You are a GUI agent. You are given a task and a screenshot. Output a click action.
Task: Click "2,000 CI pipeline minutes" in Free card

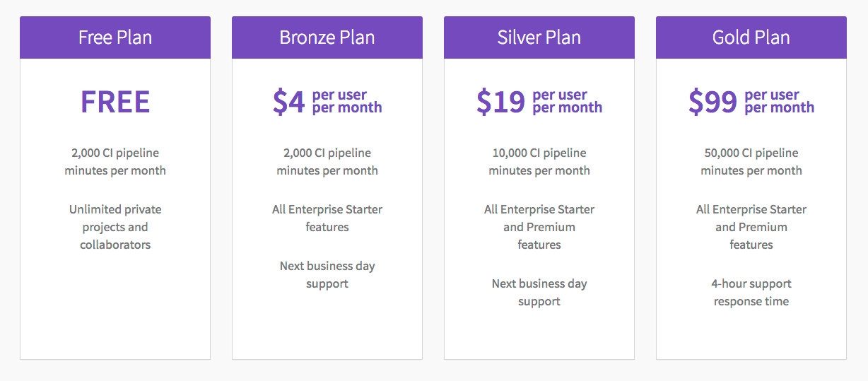click(115, 161)
